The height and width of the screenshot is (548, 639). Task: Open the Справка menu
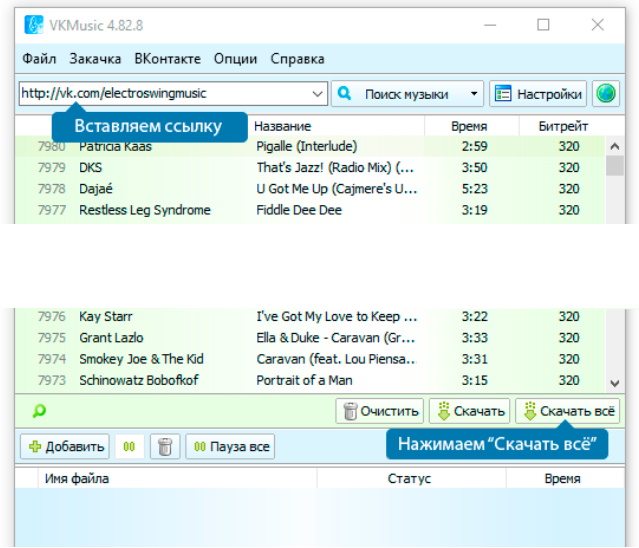(x=297, y=59)
